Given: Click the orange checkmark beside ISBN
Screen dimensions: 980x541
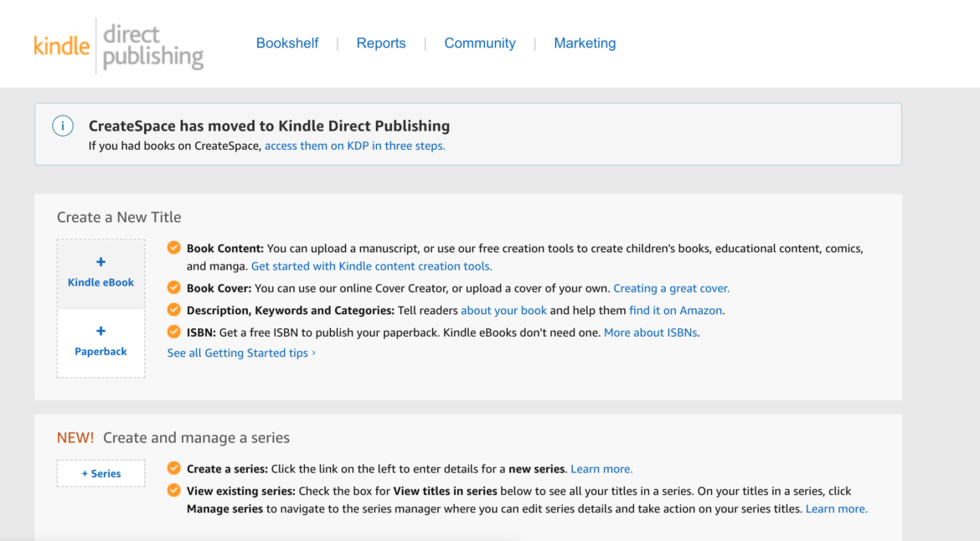Looking at the screenshot, I should [x=173, y=332].
